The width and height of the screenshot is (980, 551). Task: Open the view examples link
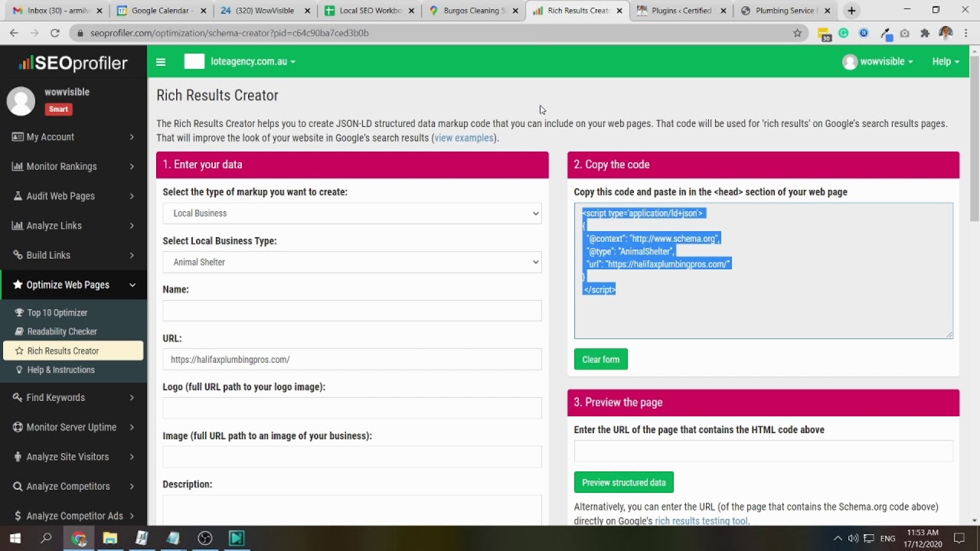click(x=464, y=138)
